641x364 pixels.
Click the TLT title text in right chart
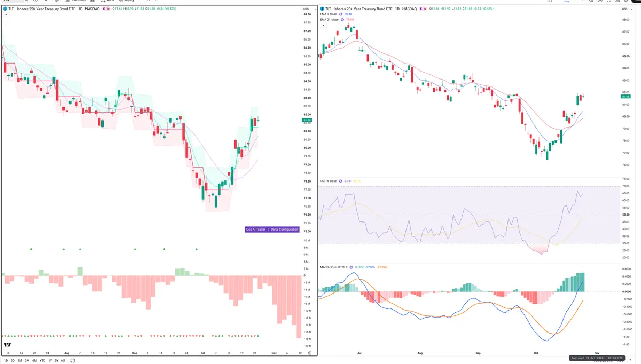[371, 9]
